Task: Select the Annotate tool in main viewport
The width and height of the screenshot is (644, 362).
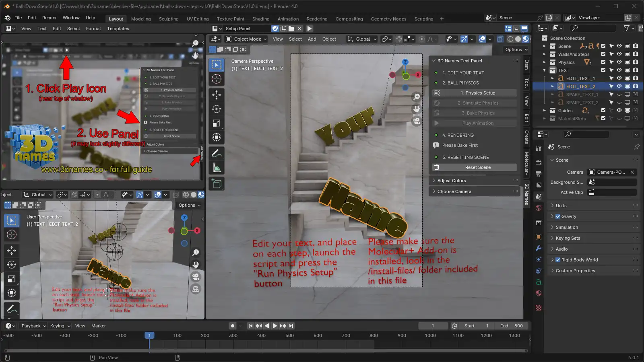Action: click(217, 153)
